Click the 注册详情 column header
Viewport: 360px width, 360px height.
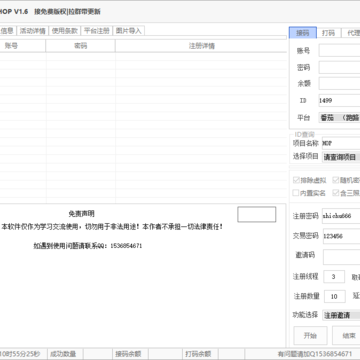pos(201,46)
